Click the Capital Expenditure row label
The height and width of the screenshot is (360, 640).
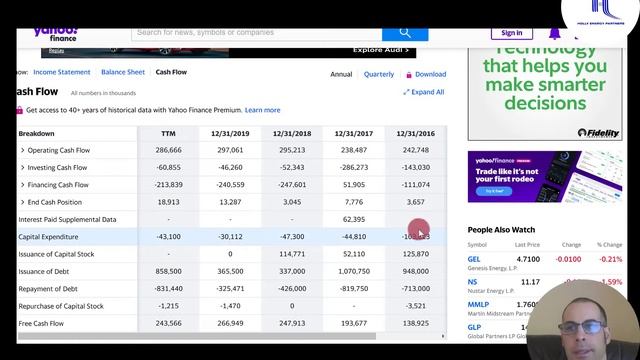coord(48,237)
